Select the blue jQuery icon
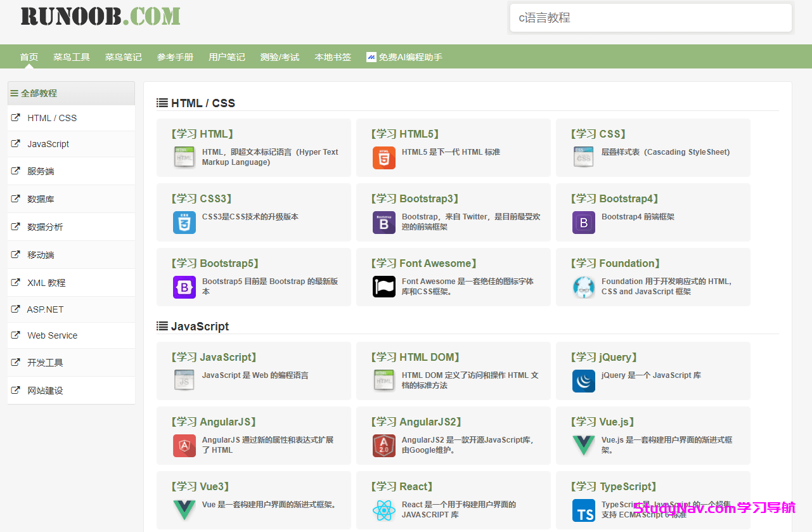Image resolution: width=812 pixels, height=532 pixels. pos(583,381)
